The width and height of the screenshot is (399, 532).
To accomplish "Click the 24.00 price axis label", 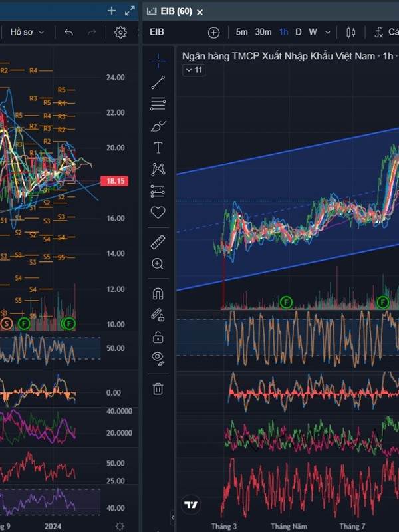I will tap(115, 78).
